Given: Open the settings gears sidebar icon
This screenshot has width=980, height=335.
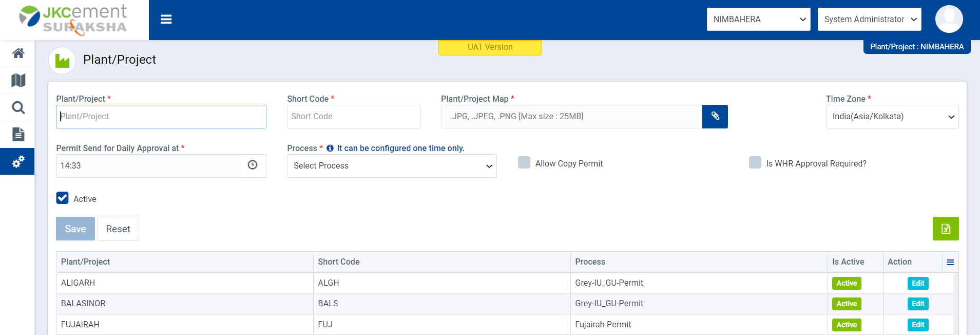Looking at the screenshot, I should pyautogui.click(x=18, y=161).
